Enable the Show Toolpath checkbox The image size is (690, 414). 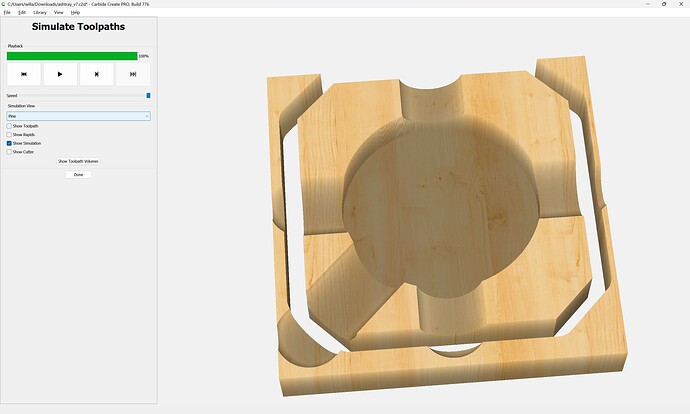9,126
